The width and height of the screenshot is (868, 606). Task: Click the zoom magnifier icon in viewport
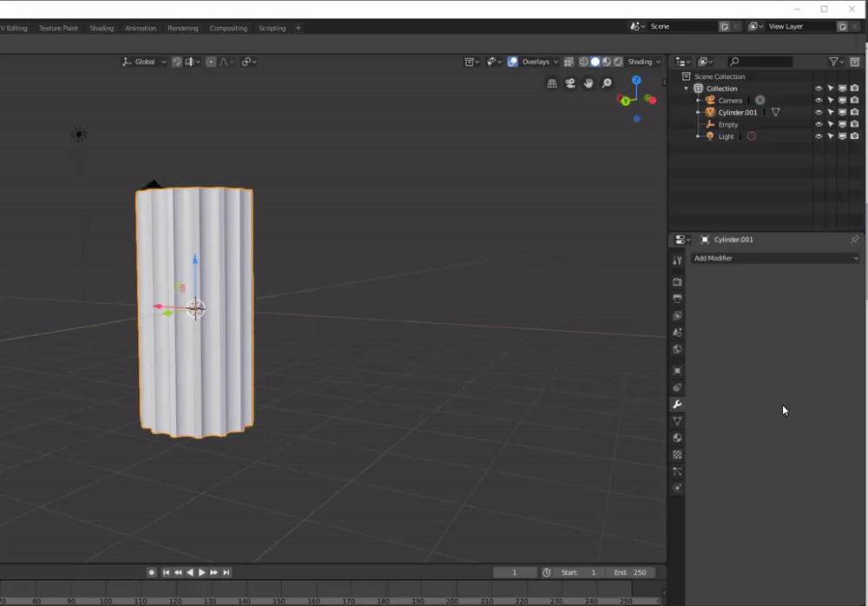pos(607,83)
